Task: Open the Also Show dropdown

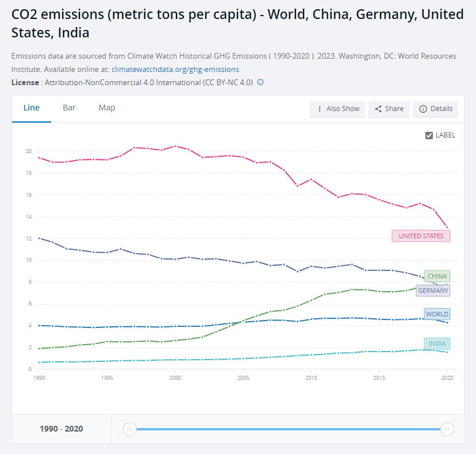Action: (x=337, y=109)
